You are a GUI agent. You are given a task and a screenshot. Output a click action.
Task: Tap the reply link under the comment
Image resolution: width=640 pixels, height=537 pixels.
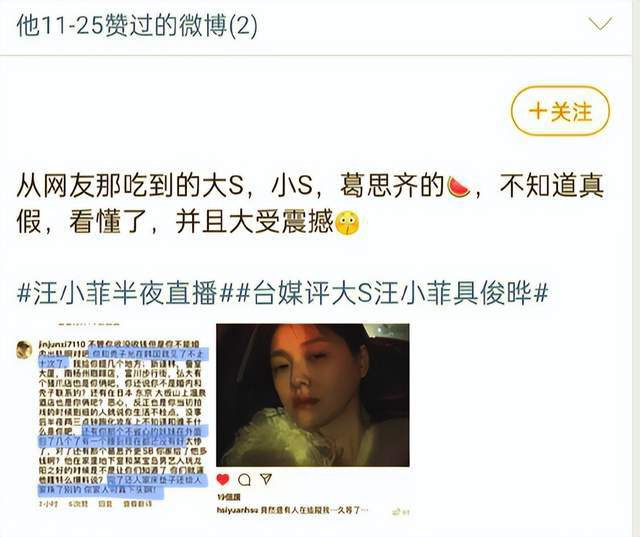point(105,504)
